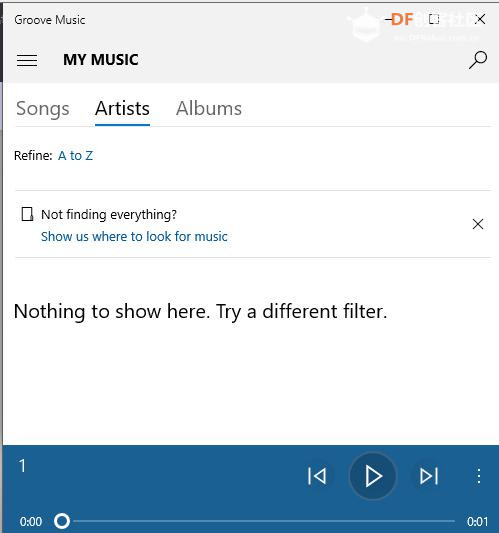Viewport: 499px width, 533px height.
Task: Skip to next track
Action: click(x=429, y=476)
